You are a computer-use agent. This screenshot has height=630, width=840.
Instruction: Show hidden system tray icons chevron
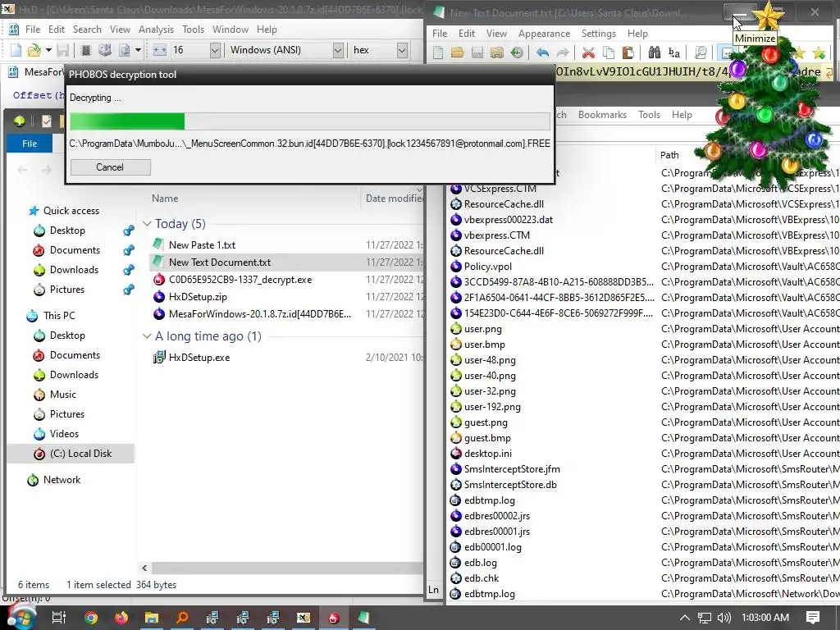pos(685,618)
